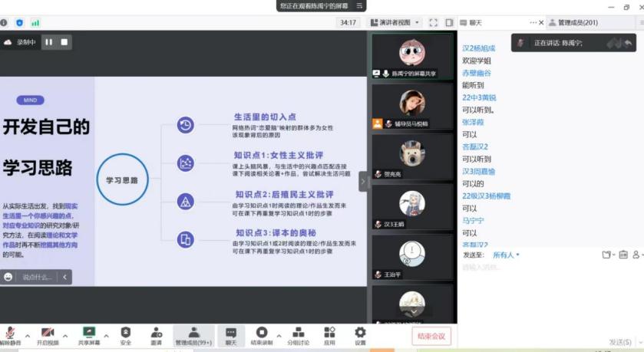Toggle the 管理成员(99+) members panel
The image size is (644, 352).
tap(193, 336)
